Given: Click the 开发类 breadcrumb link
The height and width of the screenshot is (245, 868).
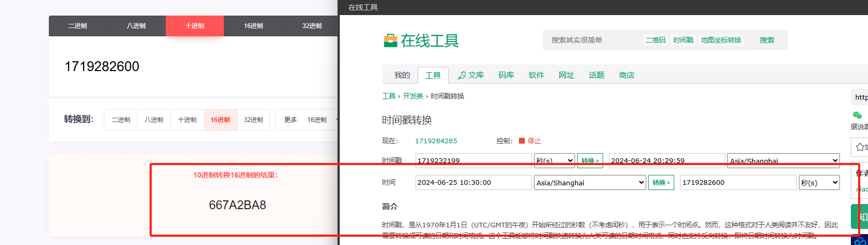Looking at the screenshot, I should tap(413, 96).
